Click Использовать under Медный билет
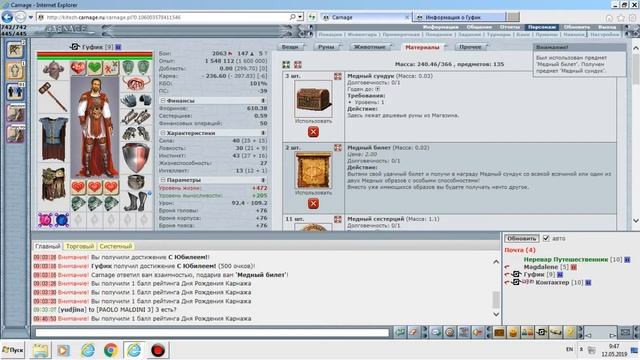The width and height of the screenshot is (640, 360). point(313,193)
